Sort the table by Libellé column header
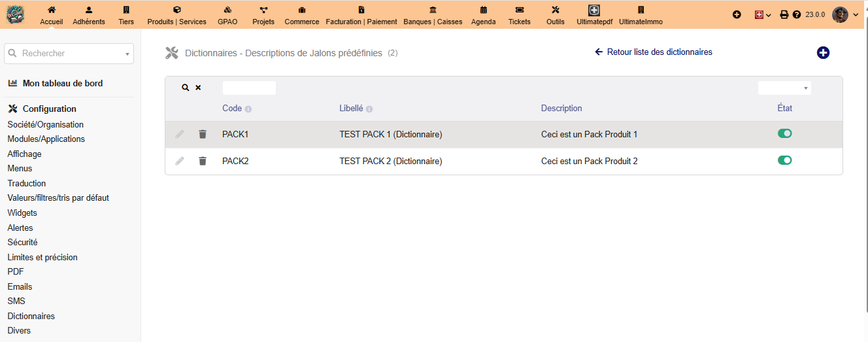Viewport: 868px width, 342px height. [x=351, y=109]
